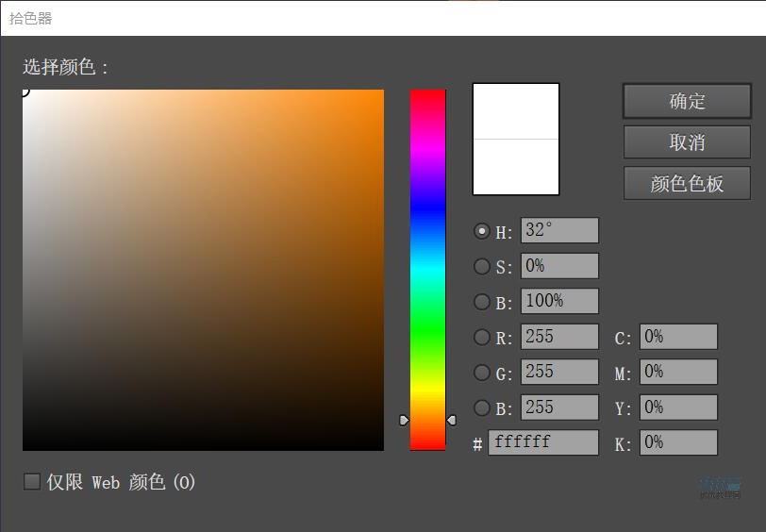Enable the 仅限 Web 颜色 checkbox
Image resolution: width=766 pixels, height=532 pixels.
point(32,482)
